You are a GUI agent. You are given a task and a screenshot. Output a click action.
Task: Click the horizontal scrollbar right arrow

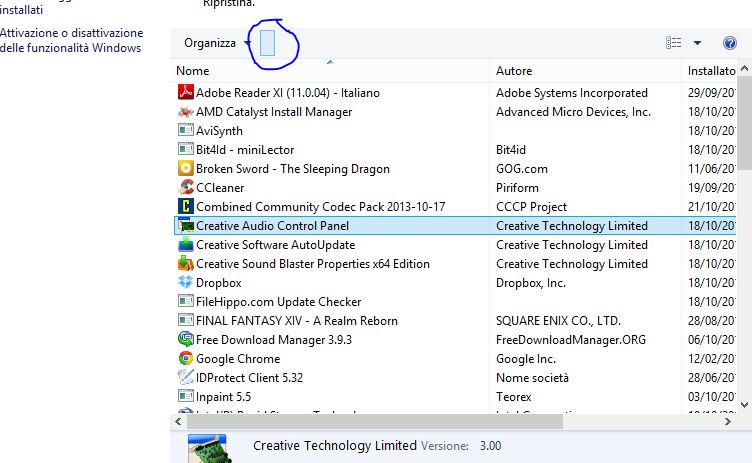[728, 422]
